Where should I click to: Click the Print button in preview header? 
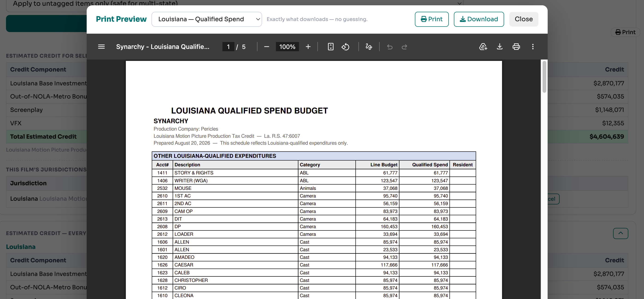pyautogui.click(x=431, y=19)
